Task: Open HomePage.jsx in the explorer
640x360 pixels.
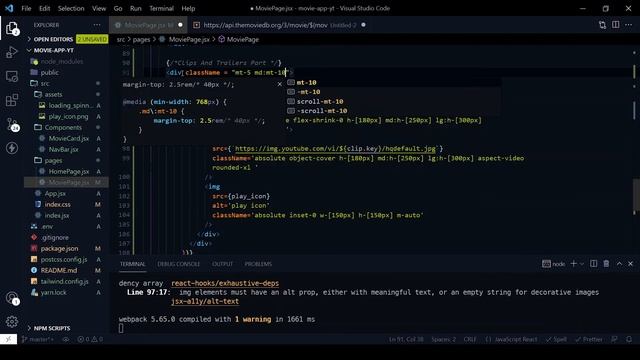Action: [x=69, y=171]
